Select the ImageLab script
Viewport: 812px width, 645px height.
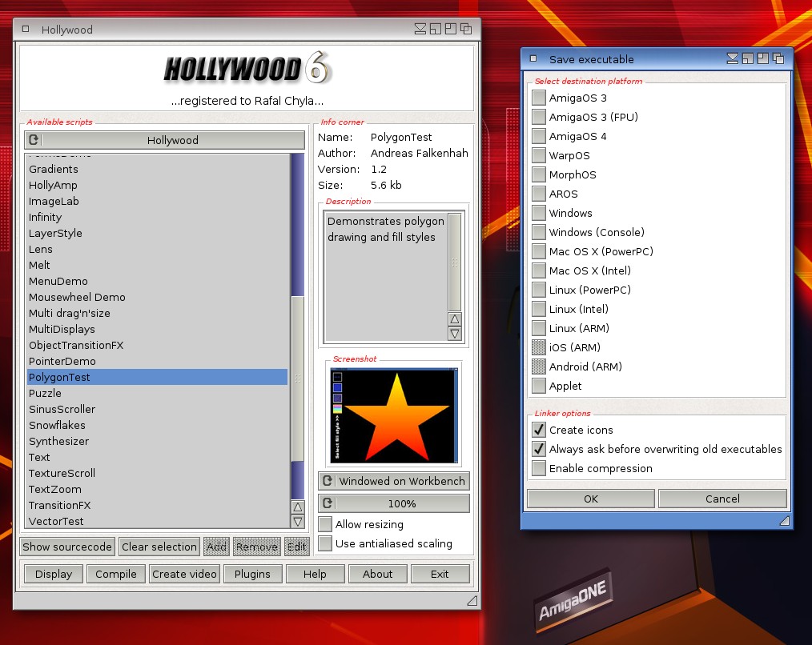click(157, 202)
